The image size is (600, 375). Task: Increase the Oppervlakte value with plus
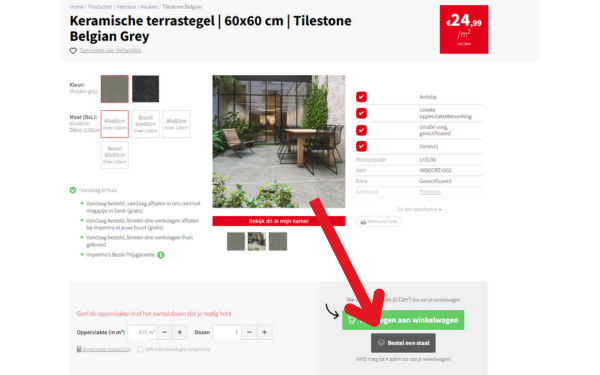click(179, 332)
